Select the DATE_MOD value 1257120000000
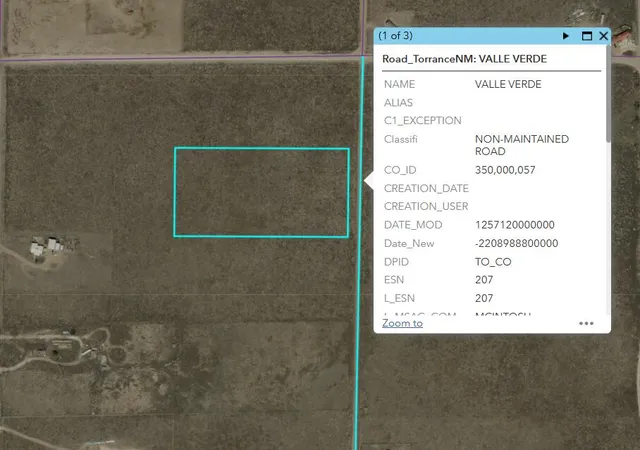This screenshot has width=640, height=450. [515, 225]
